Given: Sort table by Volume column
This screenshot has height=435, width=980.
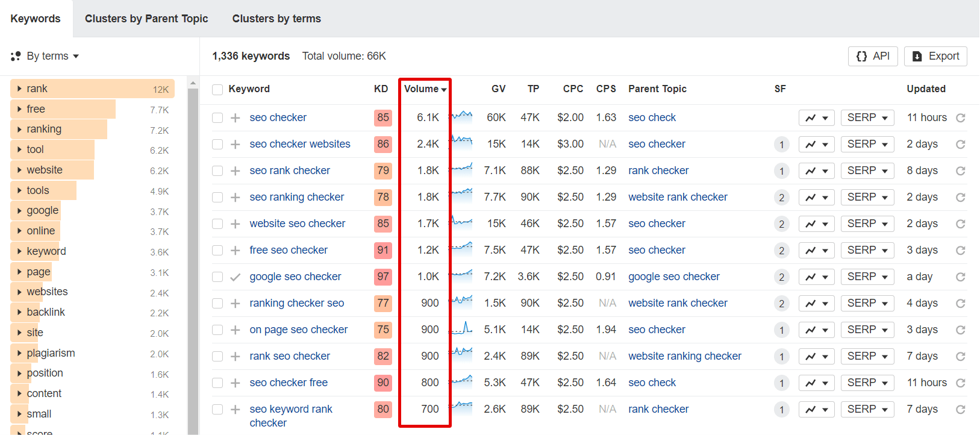Looking at the screenshot, I should [x=425, y=89].
